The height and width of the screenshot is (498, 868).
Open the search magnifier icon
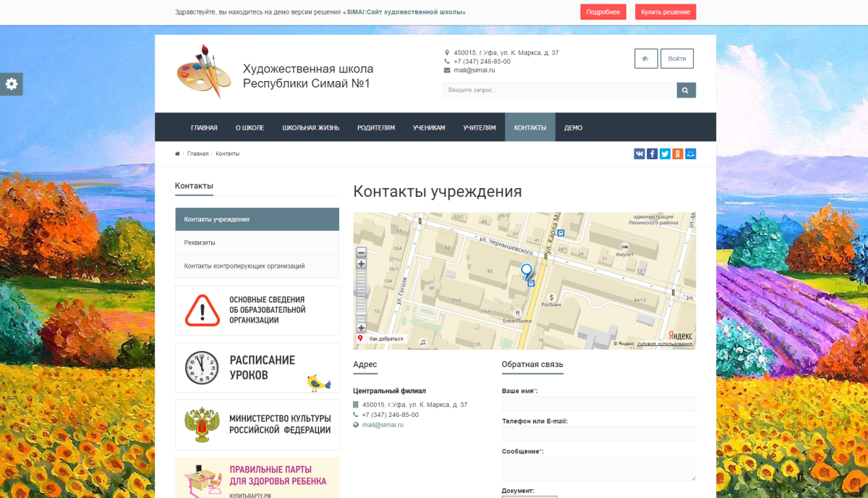coord(685,90)
